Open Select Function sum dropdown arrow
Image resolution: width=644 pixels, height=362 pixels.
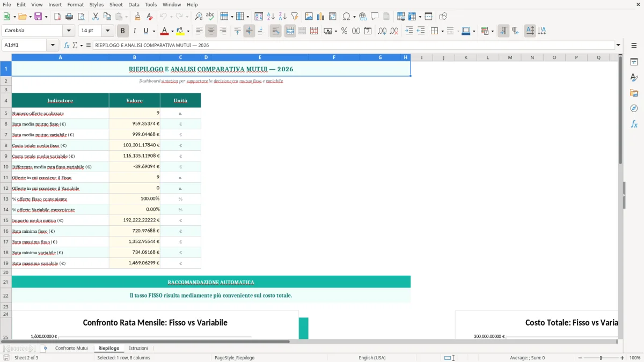point(82,45)
